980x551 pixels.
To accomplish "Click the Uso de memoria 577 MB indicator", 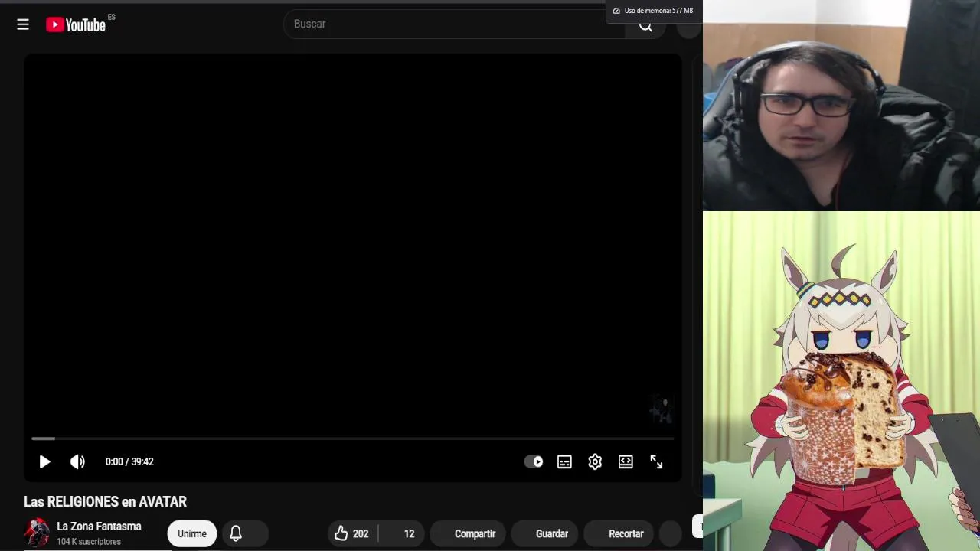I will [653, 11].
